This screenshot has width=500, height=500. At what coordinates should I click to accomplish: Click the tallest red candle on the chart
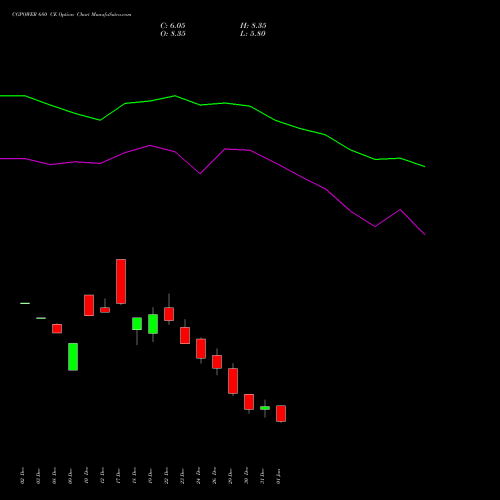121,281
